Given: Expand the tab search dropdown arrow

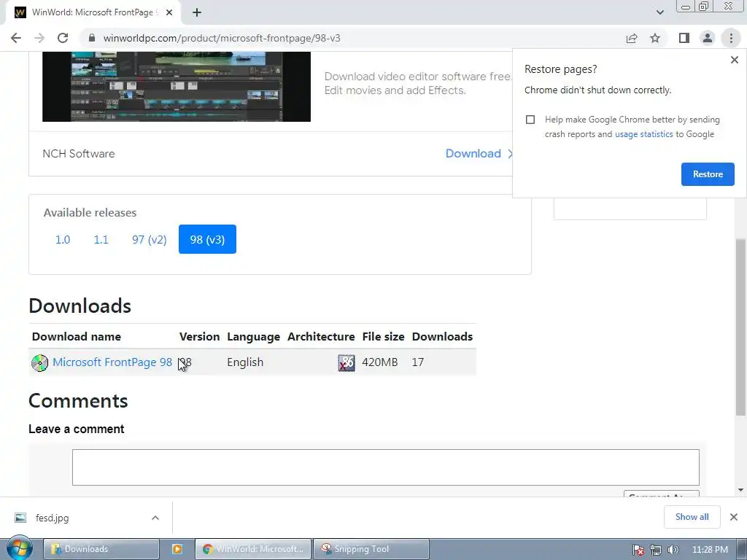Looking at the screenshot, I should point(659,12).
